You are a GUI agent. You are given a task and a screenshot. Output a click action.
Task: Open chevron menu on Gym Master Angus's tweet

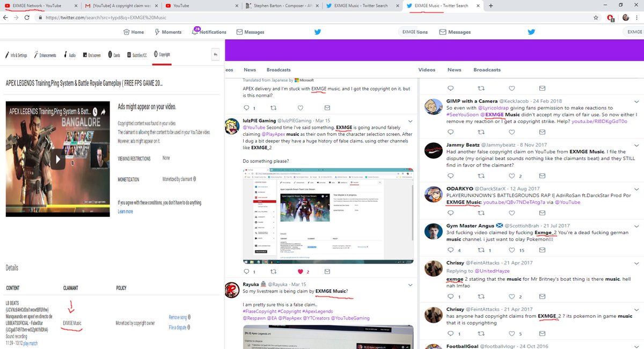point(637,226)
